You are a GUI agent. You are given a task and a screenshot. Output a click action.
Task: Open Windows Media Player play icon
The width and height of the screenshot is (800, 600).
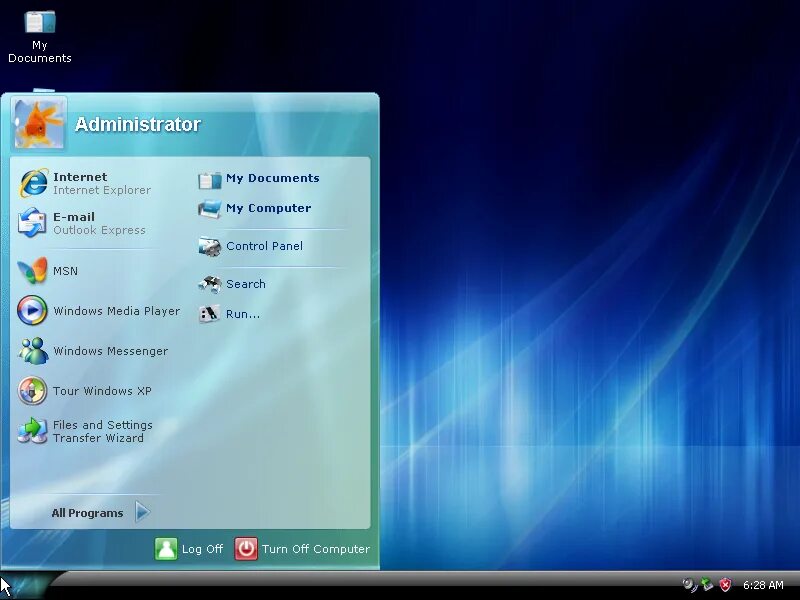[x=32, y=310]
